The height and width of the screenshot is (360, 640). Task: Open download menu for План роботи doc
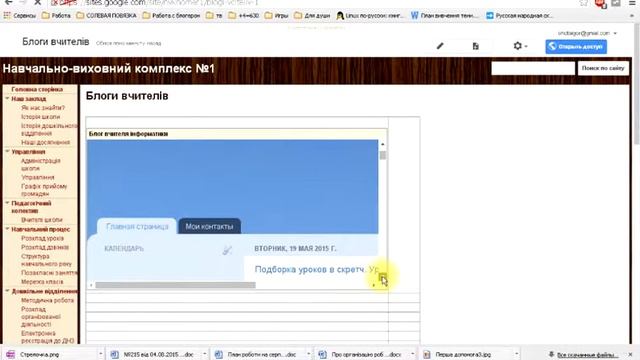point(309,354)
